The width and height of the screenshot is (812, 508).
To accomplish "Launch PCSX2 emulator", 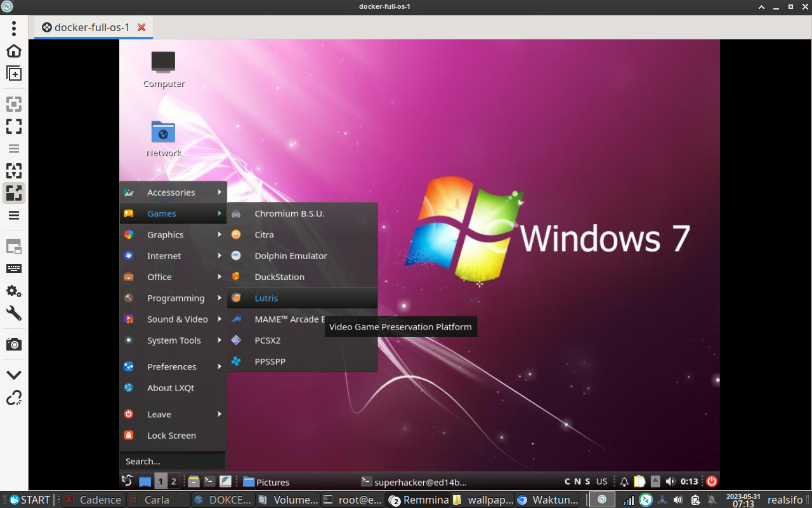I will pyautogui.click(x=303, y=340).
